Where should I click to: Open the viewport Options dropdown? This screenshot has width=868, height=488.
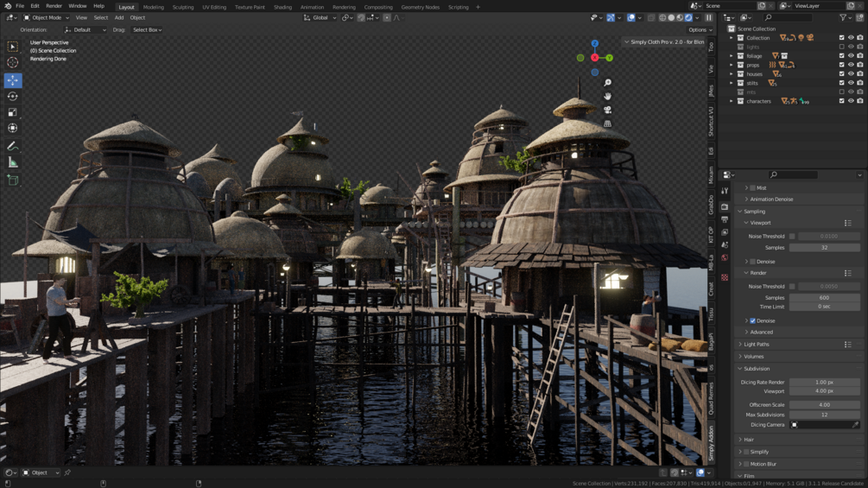700,30
